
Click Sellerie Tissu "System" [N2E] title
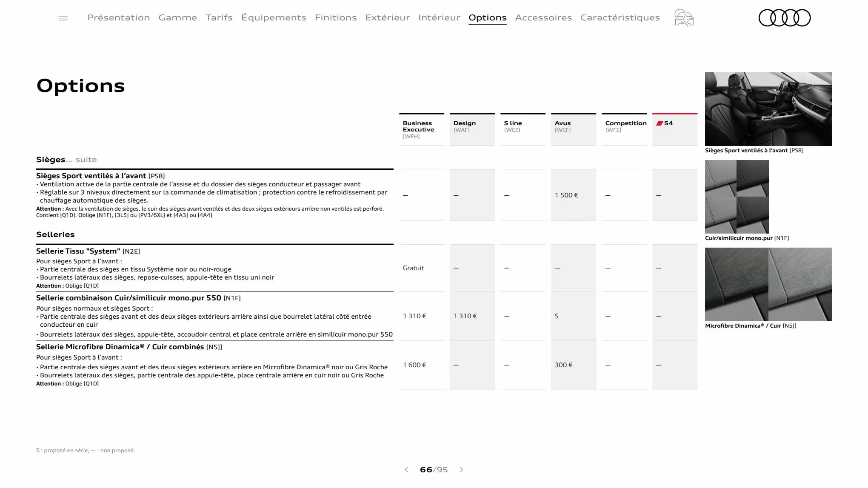pos(88,251)
